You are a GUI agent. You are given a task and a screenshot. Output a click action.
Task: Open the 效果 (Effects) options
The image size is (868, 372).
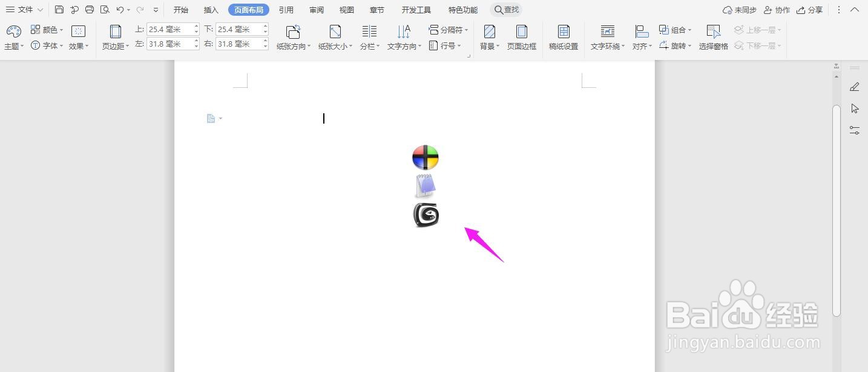(79, 38)
